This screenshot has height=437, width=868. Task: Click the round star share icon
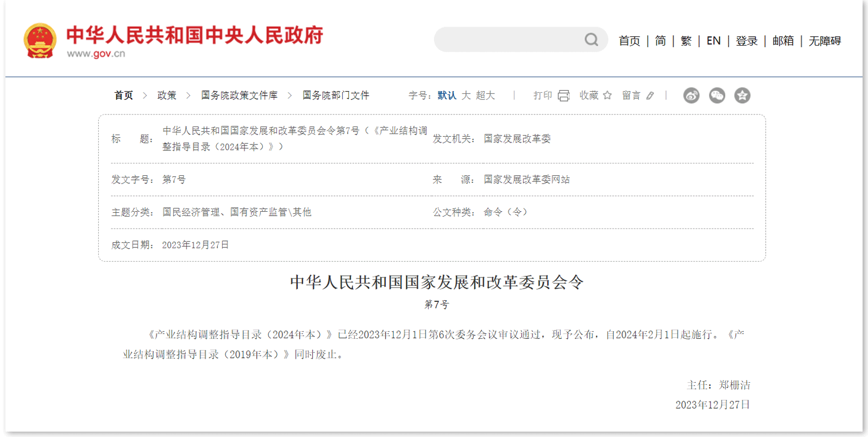[x=743, y=96]
